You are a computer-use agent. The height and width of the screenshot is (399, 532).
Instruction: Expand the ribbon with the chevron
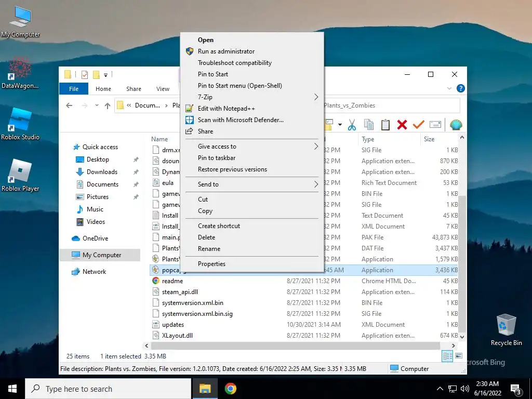tap(449, 88)
